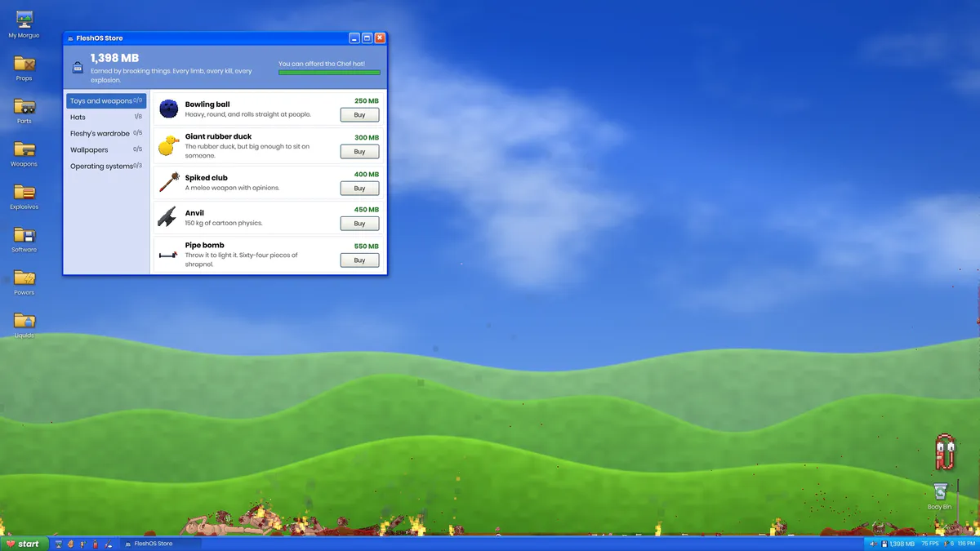This screenshot has width=980, height=551.
Task: Select the Toys and weapons category
Action: point(106,101)
